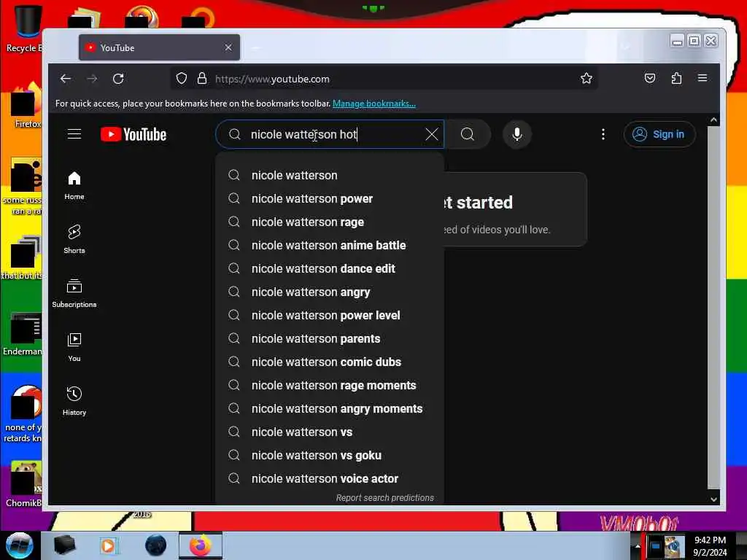Clear the search box with the X
The height and width of the screenshot is (560, 747).
pyautogui.click(x=432, y=134)
